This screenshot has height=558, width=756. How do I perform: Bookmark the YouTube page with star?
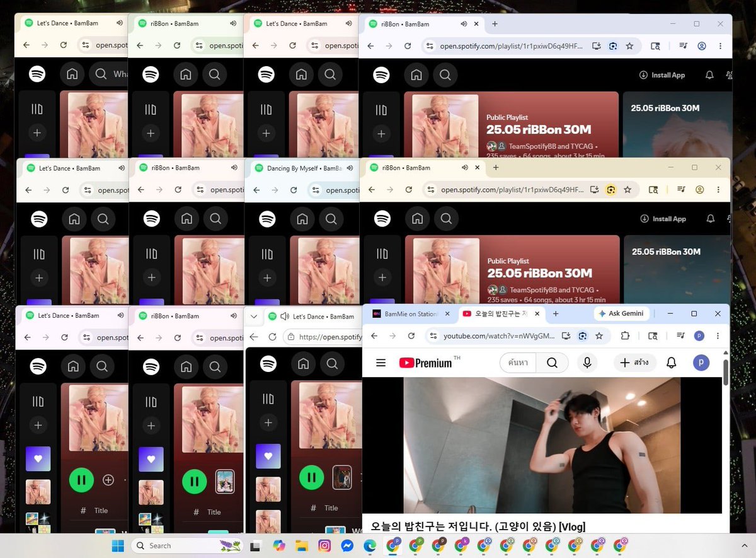click(x=599, y=336)
